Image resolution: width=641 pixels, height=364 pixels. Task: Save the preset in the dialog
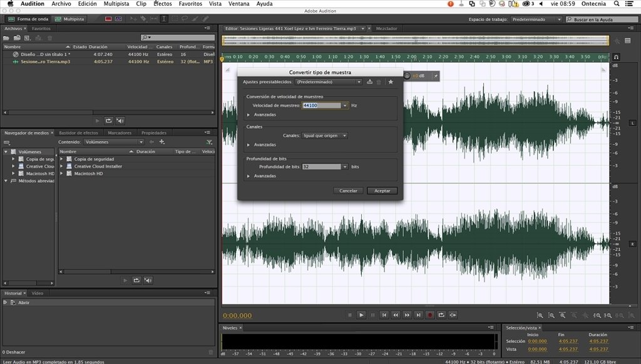pos(369,82)
